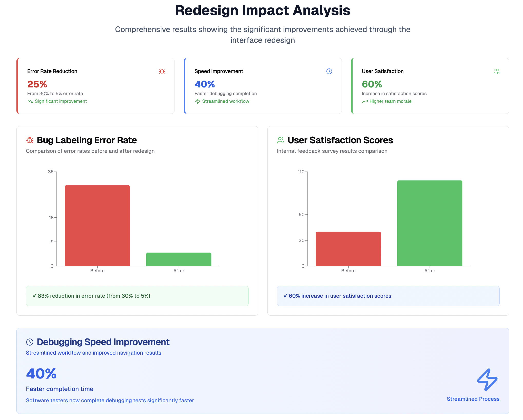Click the large lightning bolt above Streamlined Process

(487, 380)
